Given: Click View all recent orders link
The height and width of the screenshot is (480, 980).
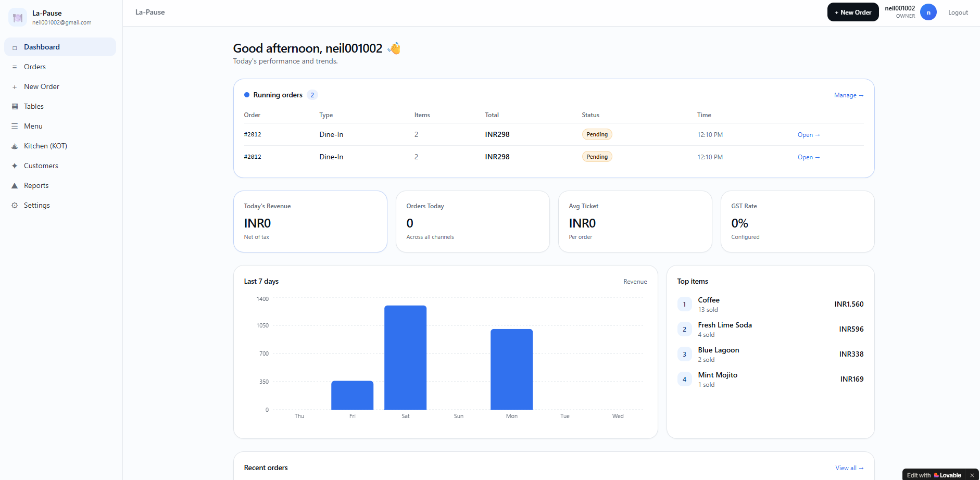Looking at the screenshot, I should [849, 468].
